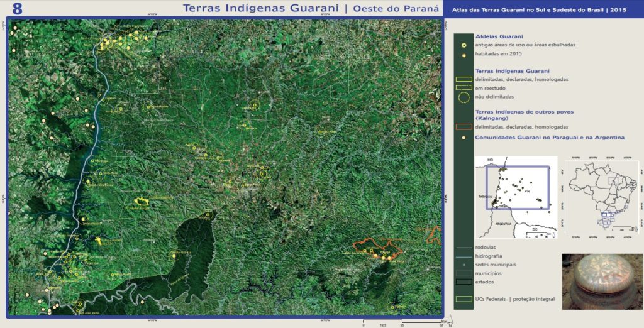Click the Terras Indígenas de outros povos (Kaingang) heading
Viewport: 644px width, 328px height.
click(x=525, y=115)
